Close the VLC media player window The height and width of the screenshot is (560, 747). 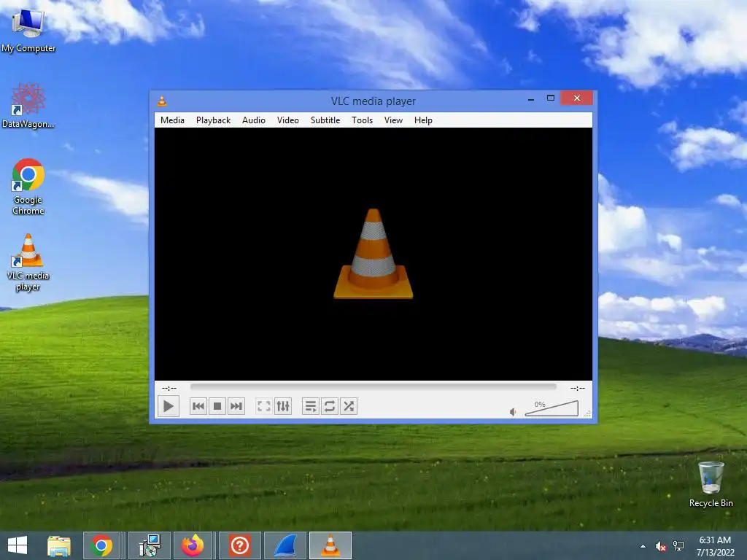point(577,98)
